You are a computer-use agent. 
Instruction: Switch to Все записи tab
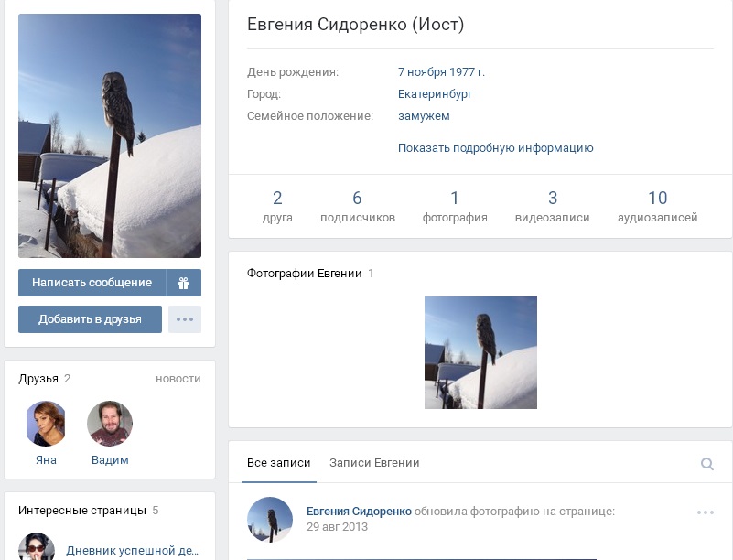[x=279, y=463]
